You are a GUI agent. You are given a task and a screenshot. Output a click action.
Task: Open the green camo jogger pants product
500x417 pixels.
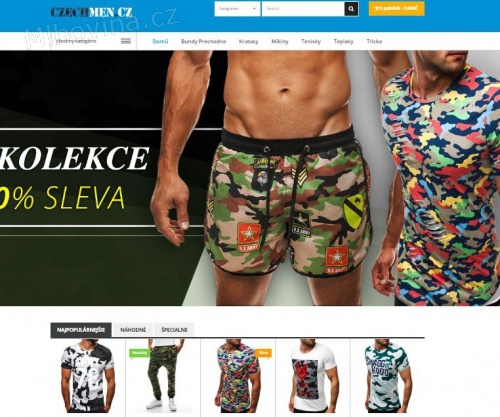pyautogui.click(x=163, y=377)
